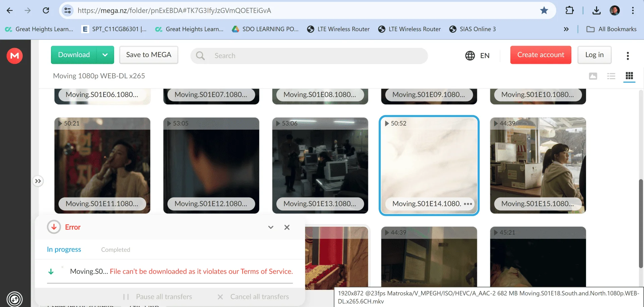Switch to media gallery view icon
Screen dimensions: 644x307
[593, 76]
